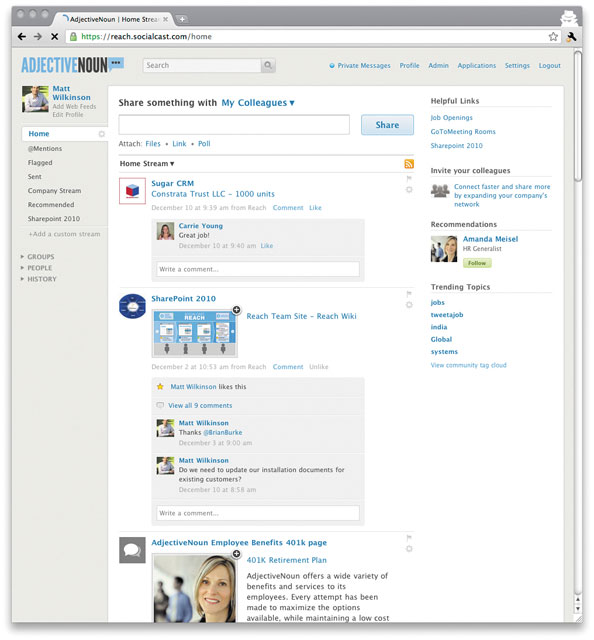Expand the Reach Team Site thumbnail plus icon
Screen dimensions: 594x640
coord(236,310)
